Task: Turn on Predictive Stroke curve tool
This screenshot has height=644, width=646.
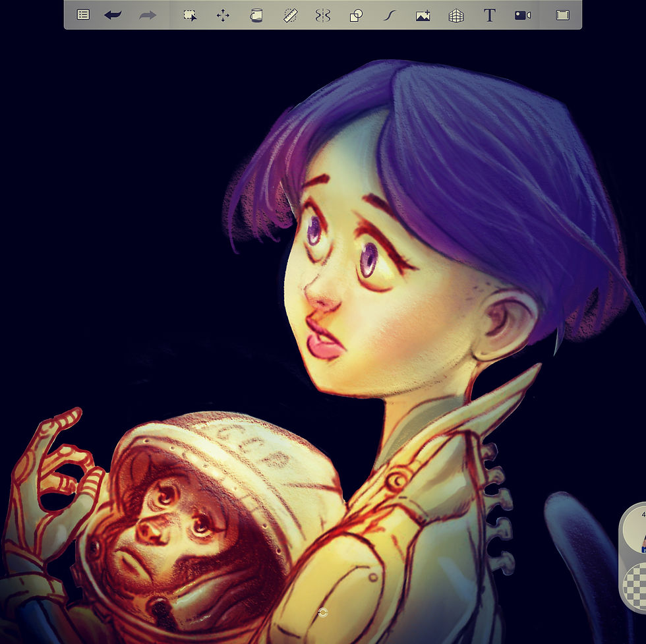Action: tap(390, 16)
